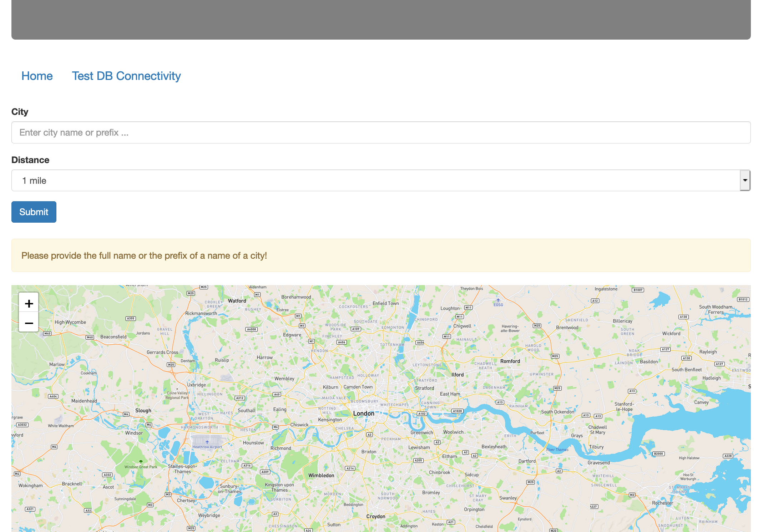
Task: Zoom in on the map
Action: point(29,303)
